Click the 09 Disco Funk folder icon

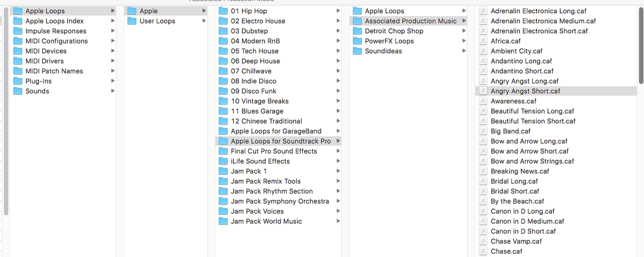223,91
